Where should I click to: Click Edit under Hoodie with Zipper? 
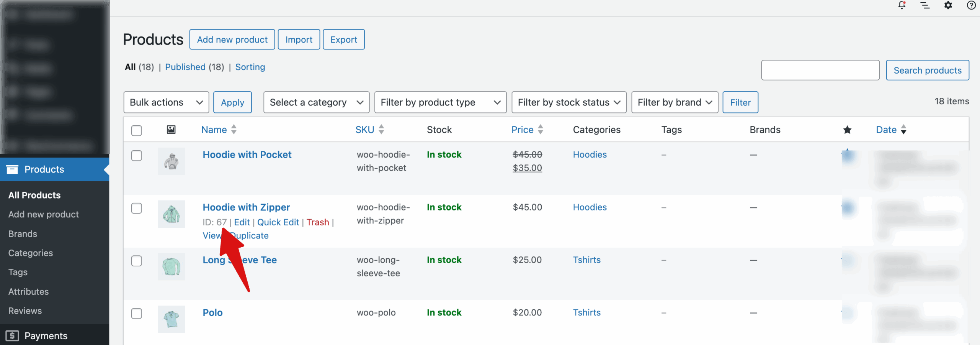(x=242, y=222)
